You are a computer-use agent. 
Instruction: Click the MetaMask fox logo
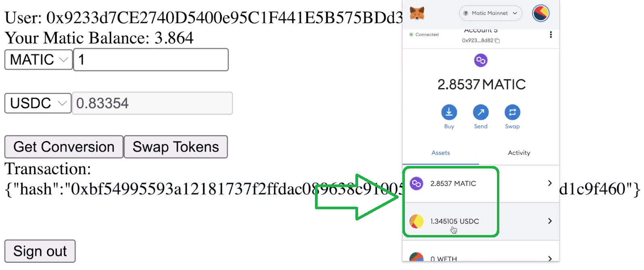(x=417, y=13)
